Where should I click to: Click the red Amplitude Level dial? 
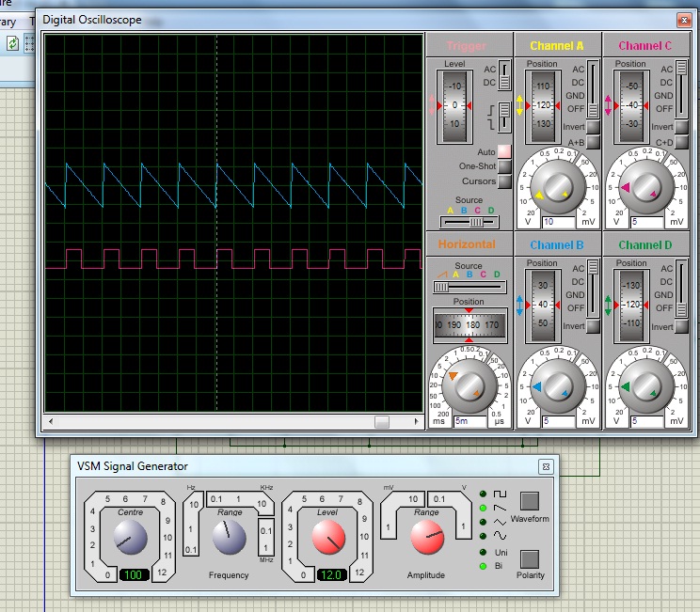click(327, 538)
